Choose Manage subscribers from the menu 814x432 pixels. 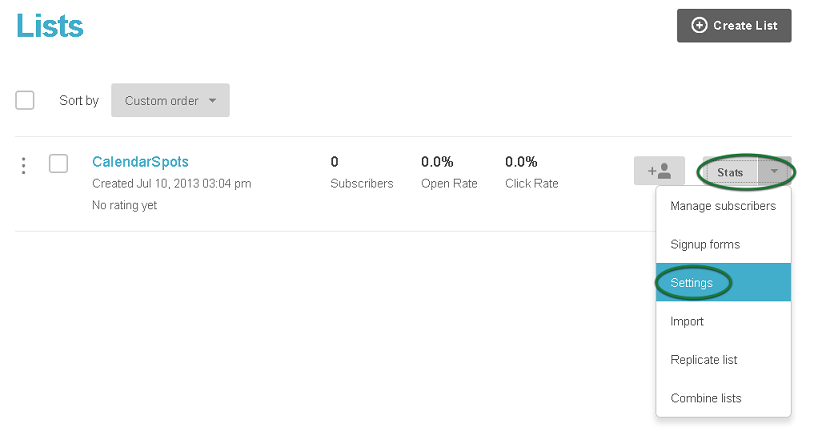(x=723, y=206)
